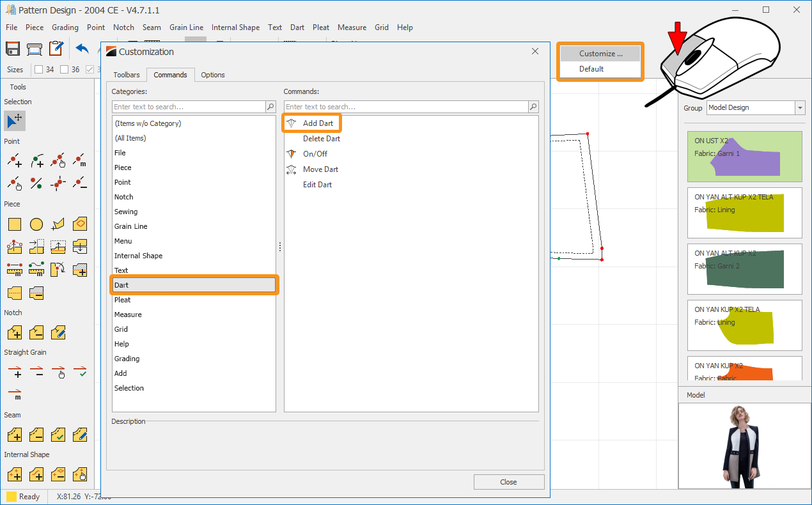Viewport: 812px width, 505px height.
Task: Switch to the Options tab
Action: pos(213,75)
